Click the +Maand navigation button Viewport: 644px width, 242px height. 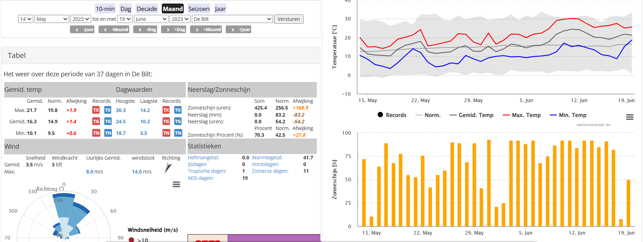[x=206, y=30]
